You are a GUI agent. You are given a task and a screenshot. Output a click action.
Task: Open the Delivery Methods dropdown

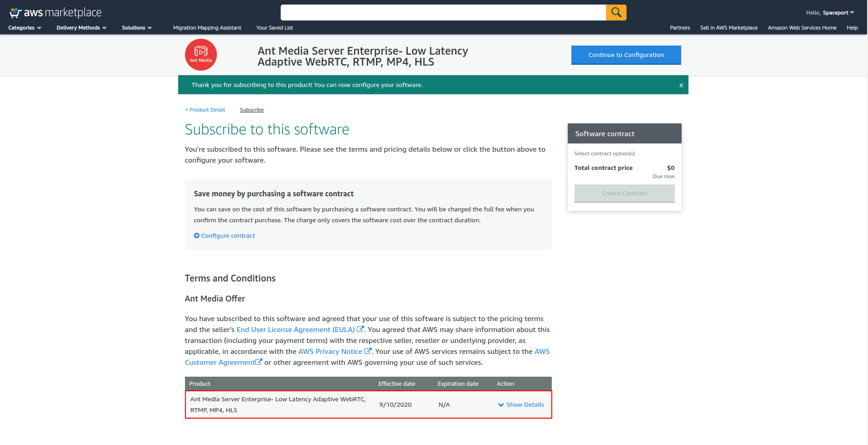coord(82,28)
